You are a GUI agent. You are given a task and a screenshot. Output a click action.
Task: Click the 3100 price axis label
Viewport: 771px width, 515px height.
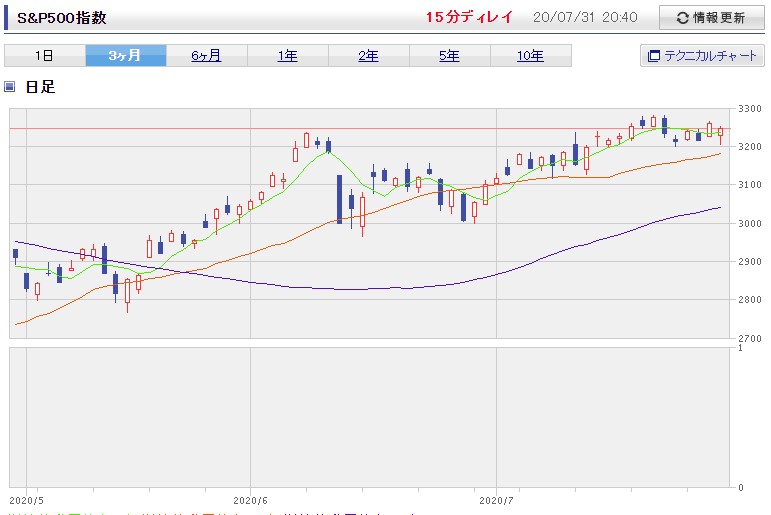[x=750, y=185]
